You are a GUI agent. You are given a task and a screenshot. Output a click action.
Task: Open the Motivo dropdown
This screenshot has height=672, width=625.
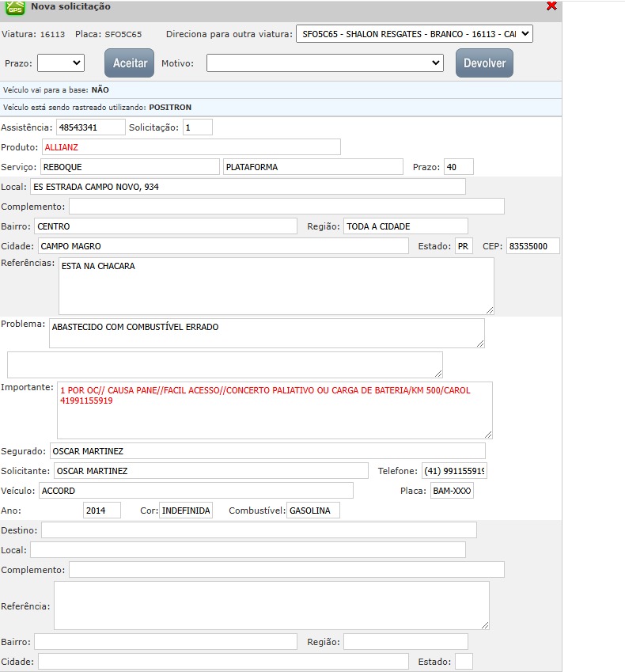324,63
